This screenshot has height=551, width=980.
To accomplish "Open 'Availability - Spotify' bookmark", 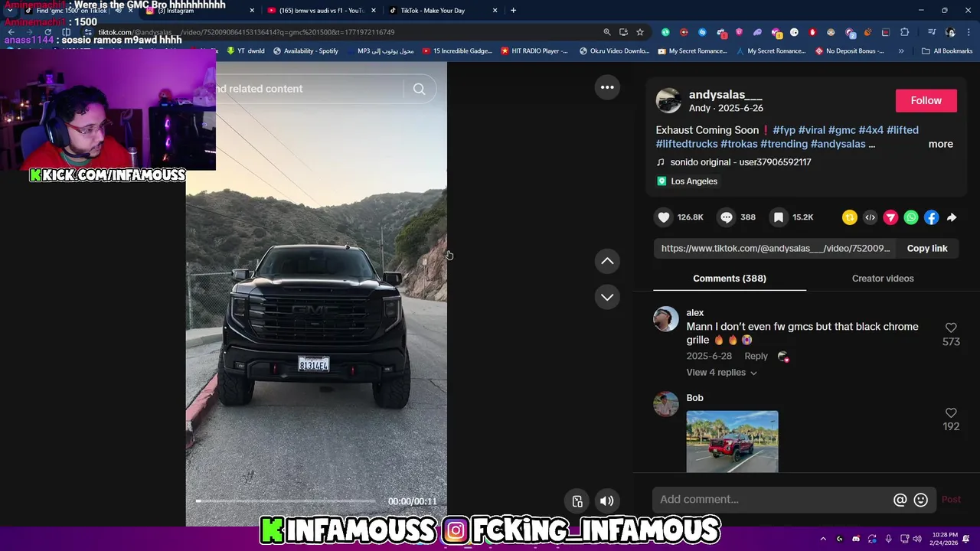I will [x=305, y=51].
